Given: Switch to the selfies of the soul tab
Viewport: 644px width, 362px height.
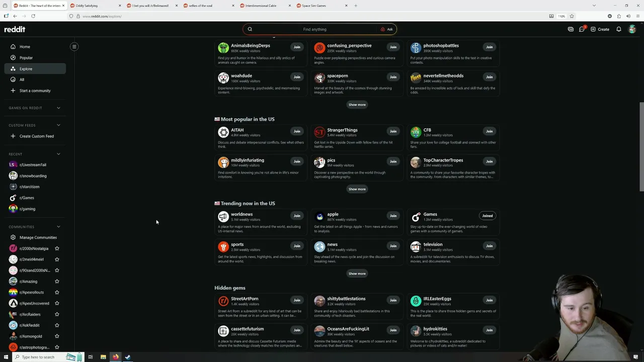Looking at the screenshot, I should [x=208, y=6].
